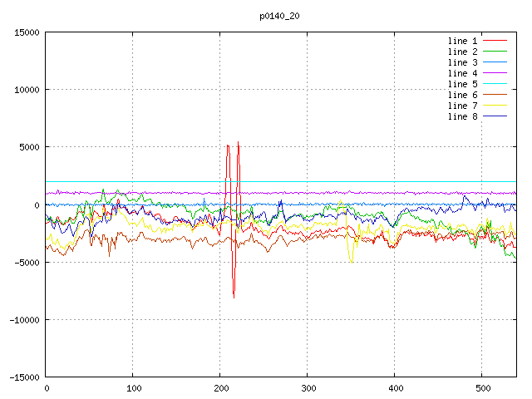Screen dimensions: 532x399
Task: Select the -10000 y-axis tick label
Action: tap(22, 320)
